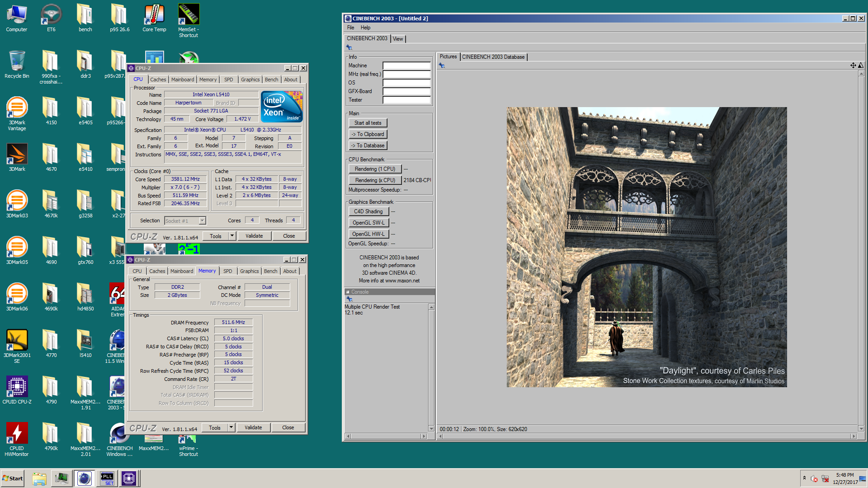The width and height of the screenshot is (868, 488).
Task: Open Bench tab in lower CPU-Z
Action: point(270,271)
